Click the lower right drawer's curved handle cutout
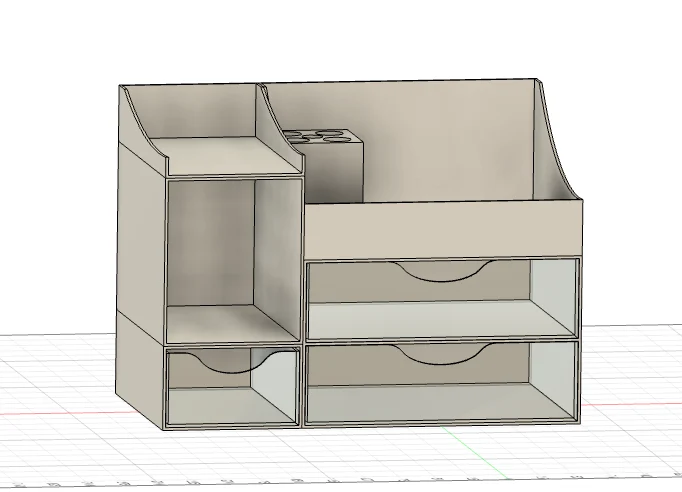The image size is (682, 492). click(445, 354)
